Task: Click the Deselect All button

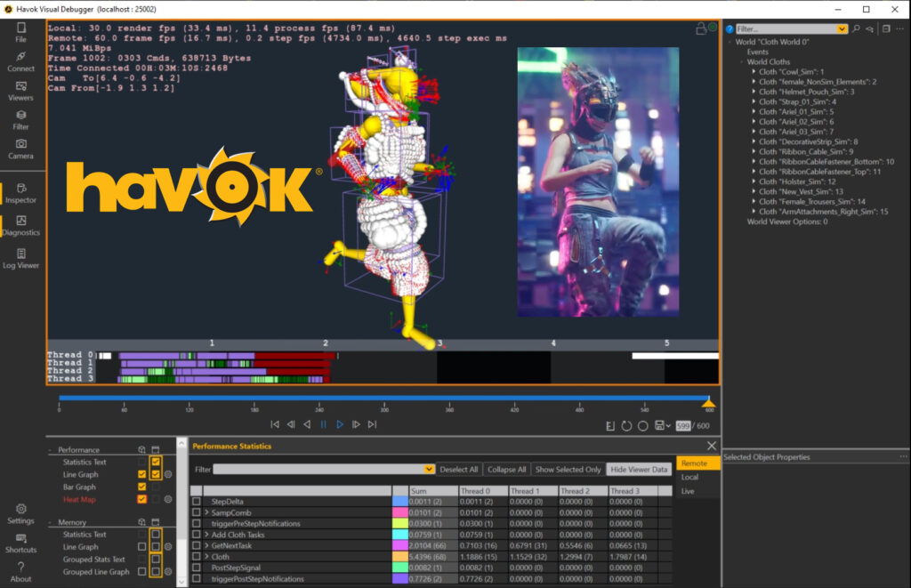Action: (x=458, y=470)
